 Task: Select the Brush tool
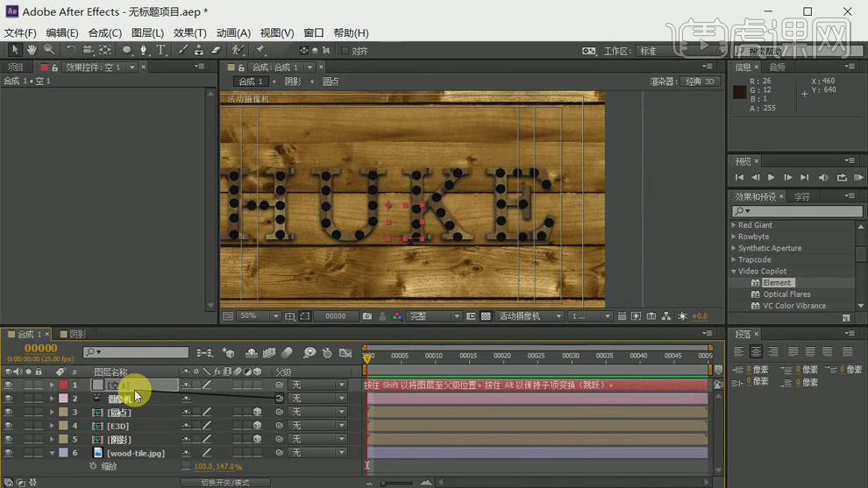pyautogui.click(x=182, y=50)
